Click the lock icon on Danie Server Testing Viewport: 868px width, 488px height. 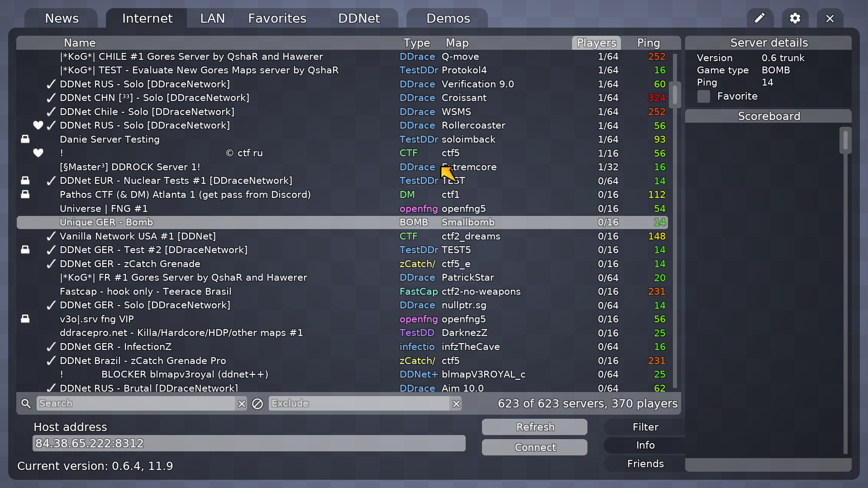click(25, 139)
